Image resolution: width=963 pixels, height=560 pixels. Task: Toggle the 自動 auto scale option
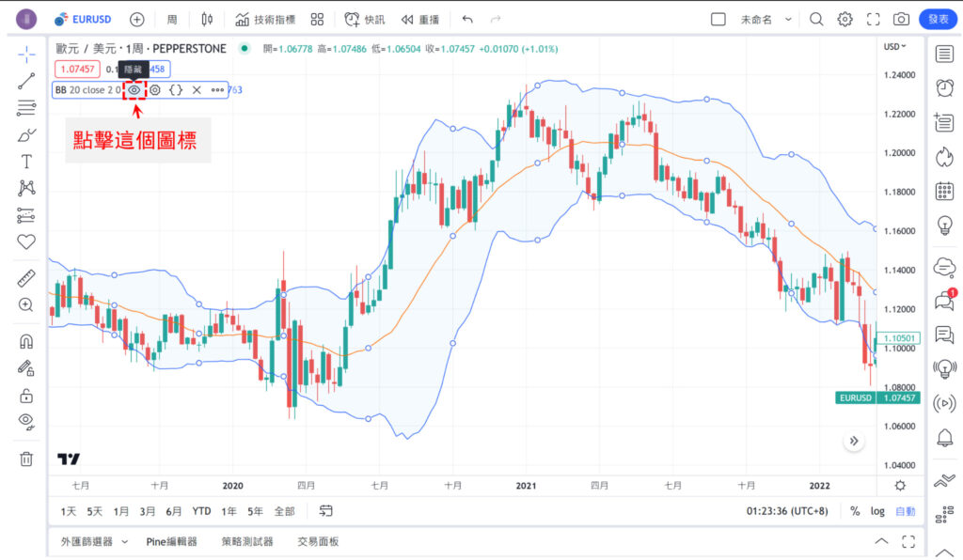[x=905, y=511]
